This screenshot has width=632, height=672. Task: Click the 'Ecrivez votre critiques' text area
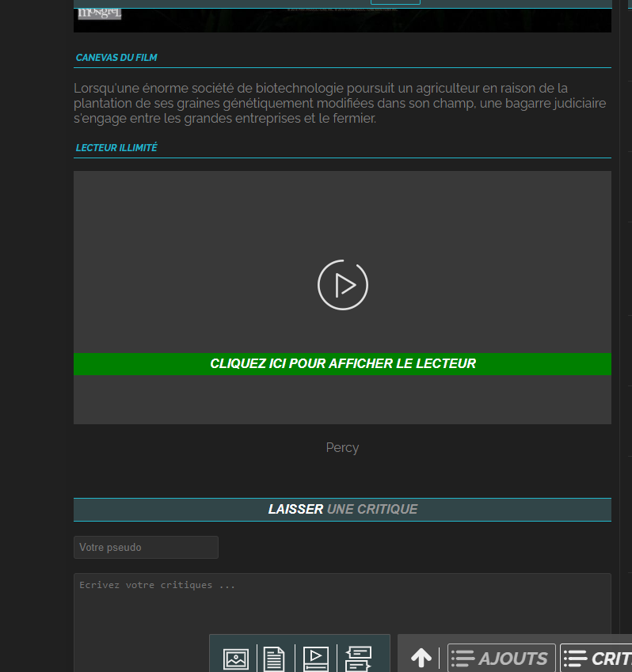pyautogui.click(x=342, y=622)
